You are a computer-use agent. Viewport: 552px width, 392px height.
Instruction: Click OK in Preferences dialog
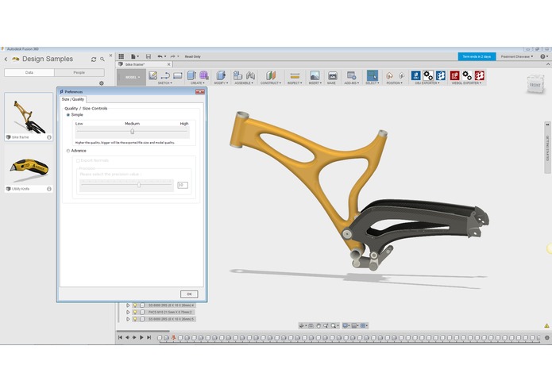pos(189,294)
